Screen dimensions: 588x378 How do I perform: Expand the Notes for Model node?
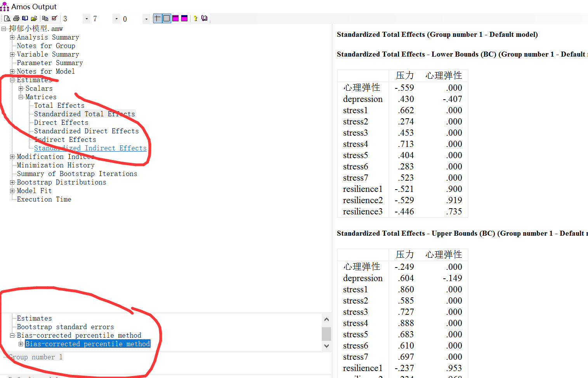pyautogui.click(x=12, y=71)
